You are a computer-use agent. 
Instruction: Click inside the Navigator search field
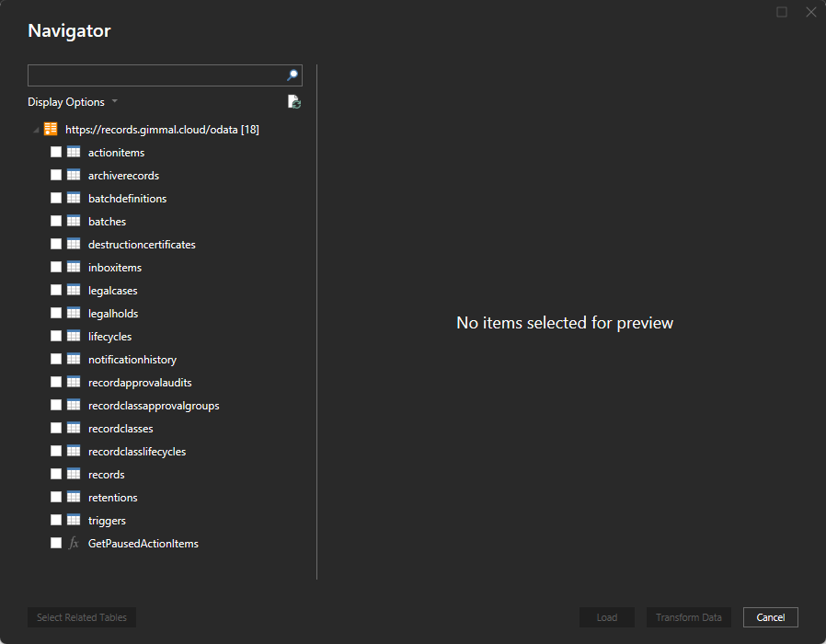(155, 75)
